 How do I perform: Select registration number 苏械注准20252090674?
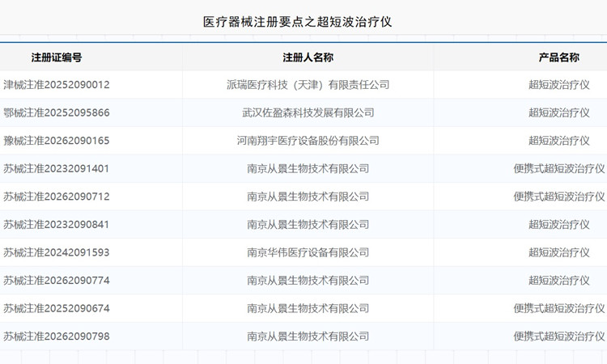(57, 308)
